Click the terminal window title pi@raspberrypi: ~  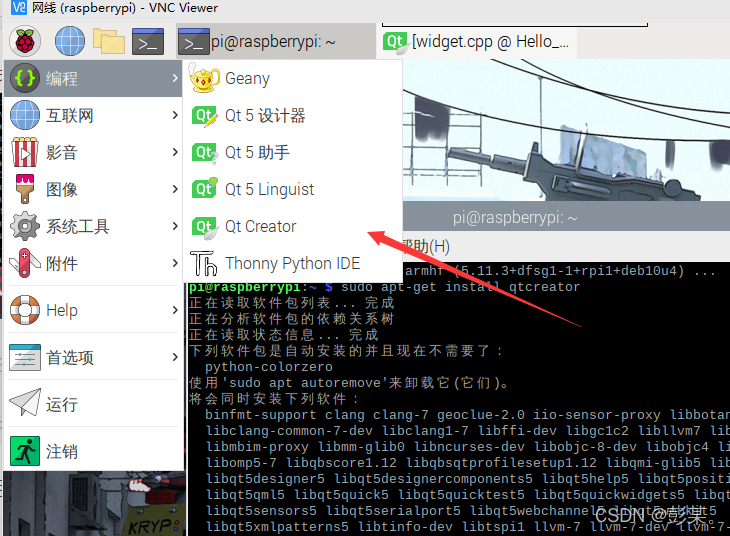[515, 217]
